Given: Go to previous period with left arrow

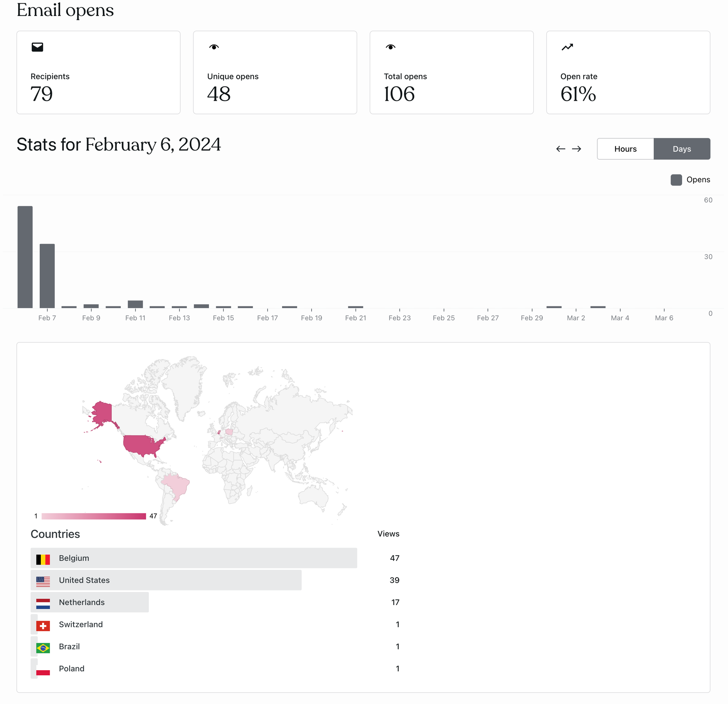Looking at the screenshot, I should [x=561, y=149].
